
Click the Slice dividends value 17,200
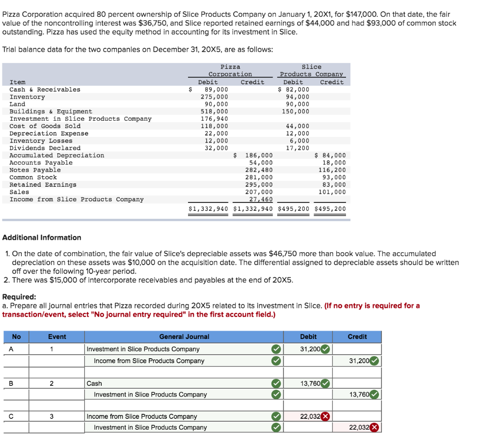click(298, 148)
